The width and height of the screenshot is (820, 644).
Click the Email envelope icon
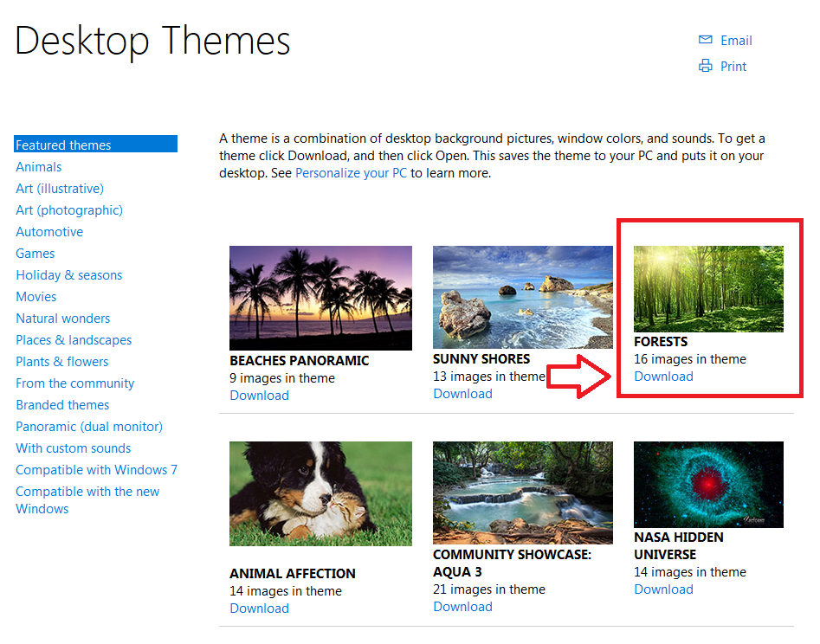pyautogui.click(x=705, y=40)
